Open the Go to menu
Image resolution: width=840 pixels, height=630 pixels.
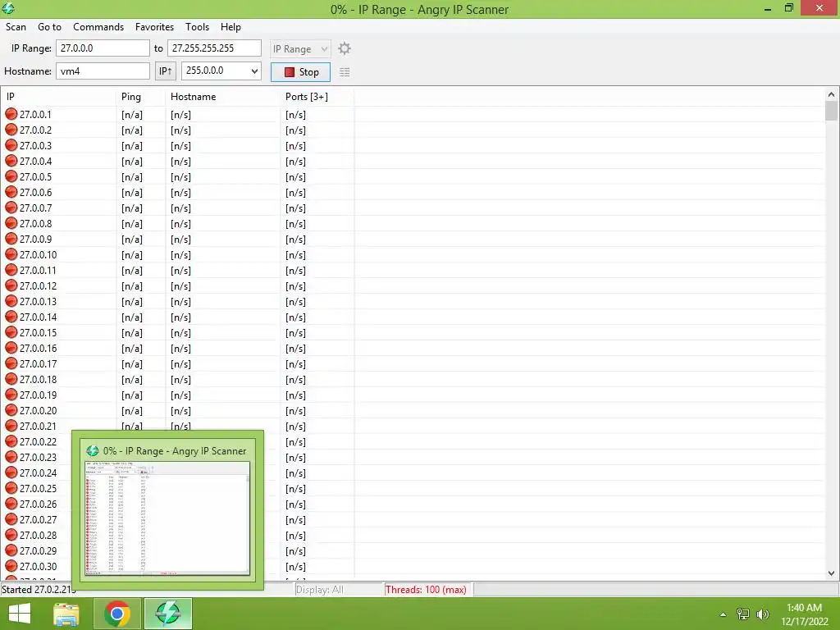click(x=49, y=27)
